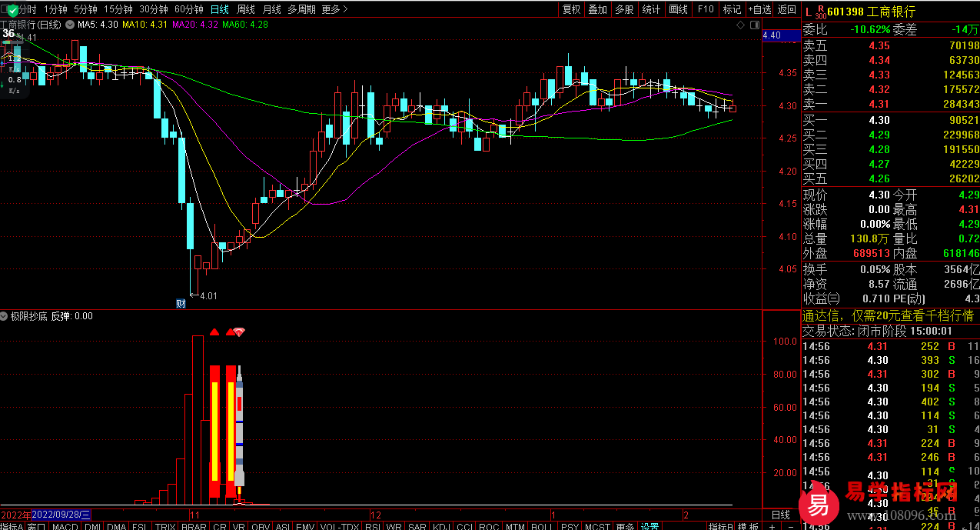Click the 日线 label on date axis
Screen dimensions: 980x530
(780, 514)
